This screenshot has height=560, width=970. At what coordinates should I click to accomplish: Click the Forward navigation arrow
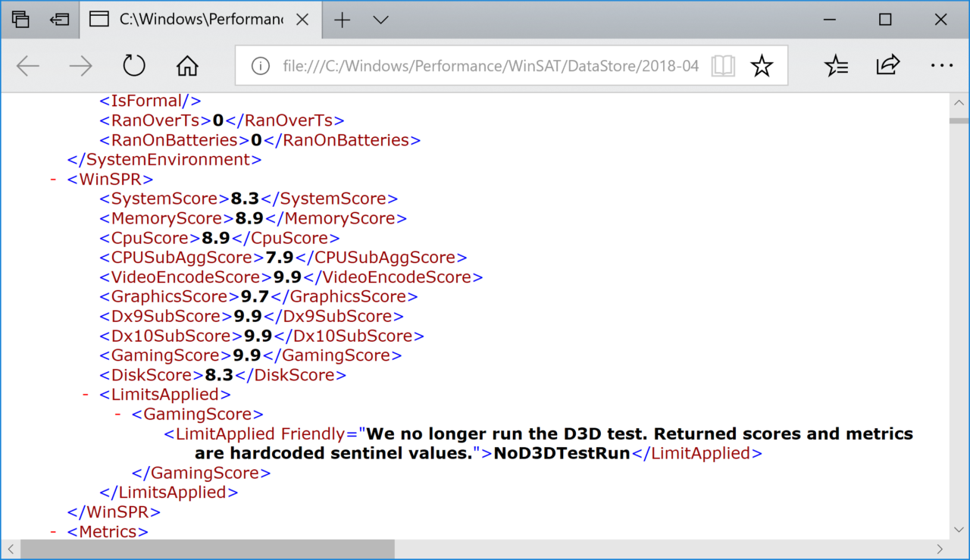(x=80, y=66)
